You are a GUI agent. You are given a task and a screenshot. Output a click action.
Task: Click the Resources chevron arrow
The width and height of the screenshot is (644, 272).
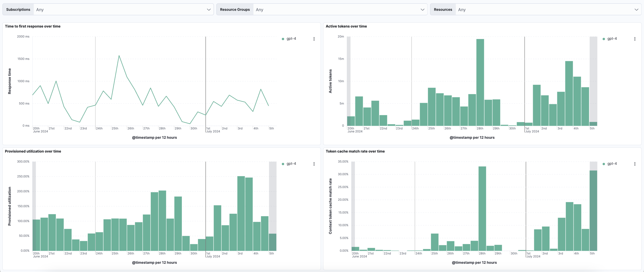point(636,9)
